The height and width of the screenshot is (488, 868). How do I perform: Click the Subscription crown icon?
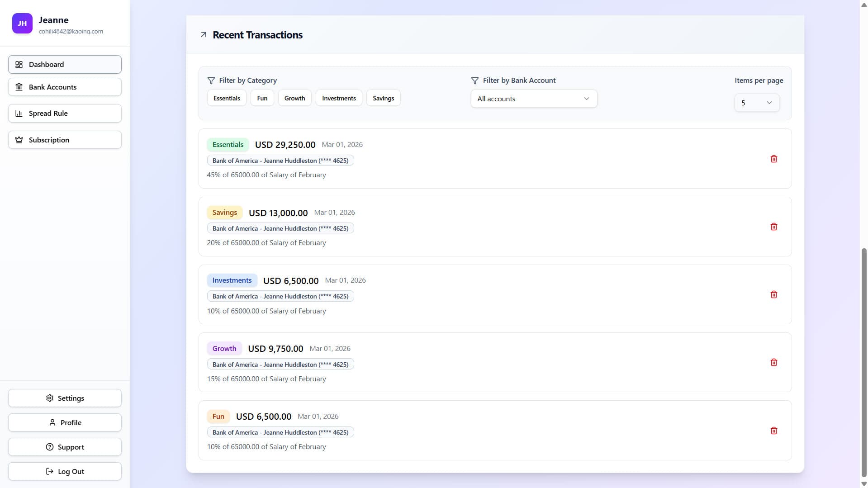(19, 140)
